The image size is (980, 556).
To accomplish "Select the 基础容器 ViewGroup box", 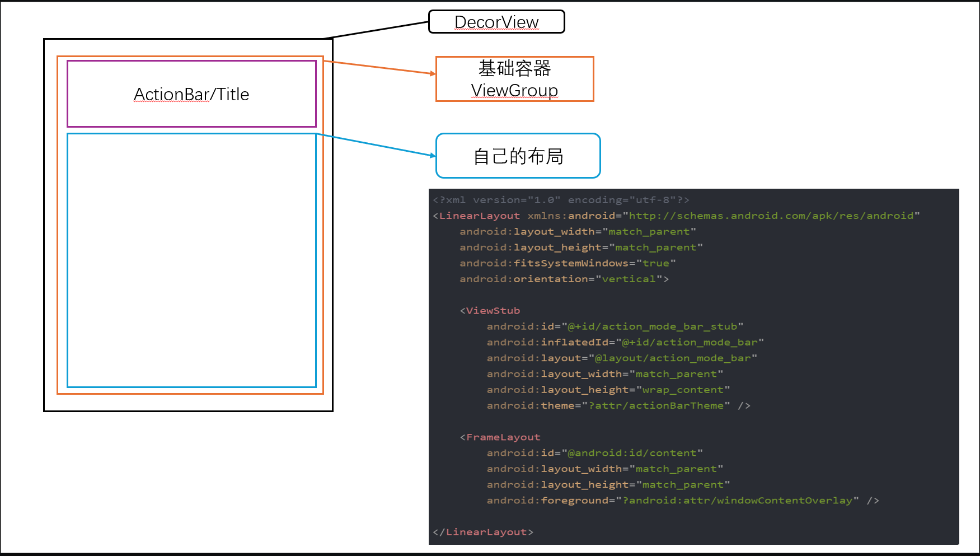I will 514,79.
